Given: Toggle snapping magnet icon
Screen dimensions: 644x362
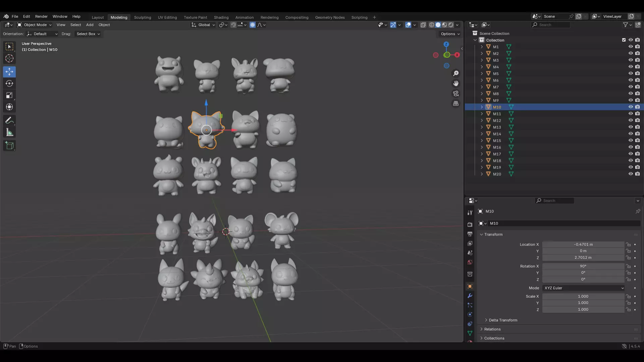Looking at the screenshot, I should [x=233, y=25].
